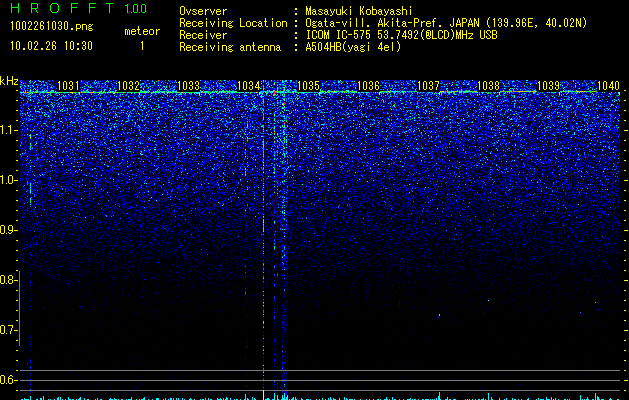629x400 pixels.
Task: Select the Ogata-vill. Akita-Pref. JAPAN location text
Action: pyautogui.click(x=446, y=23)
